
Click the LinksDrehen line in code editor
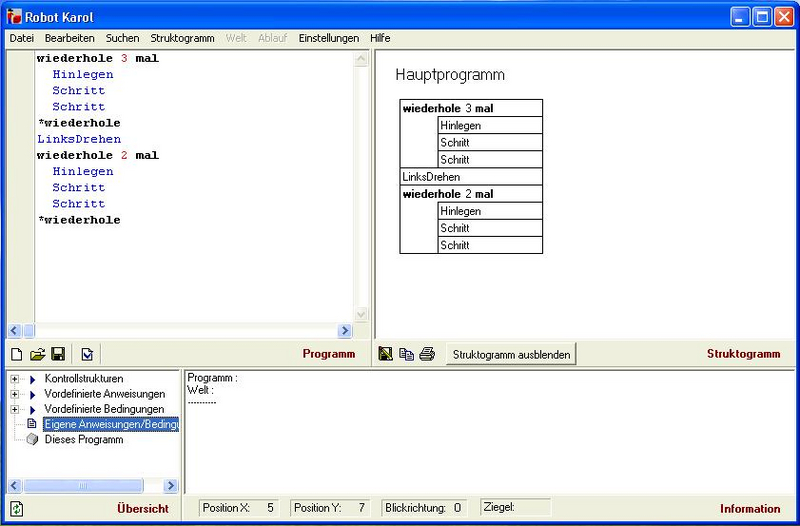pos(79,139)
